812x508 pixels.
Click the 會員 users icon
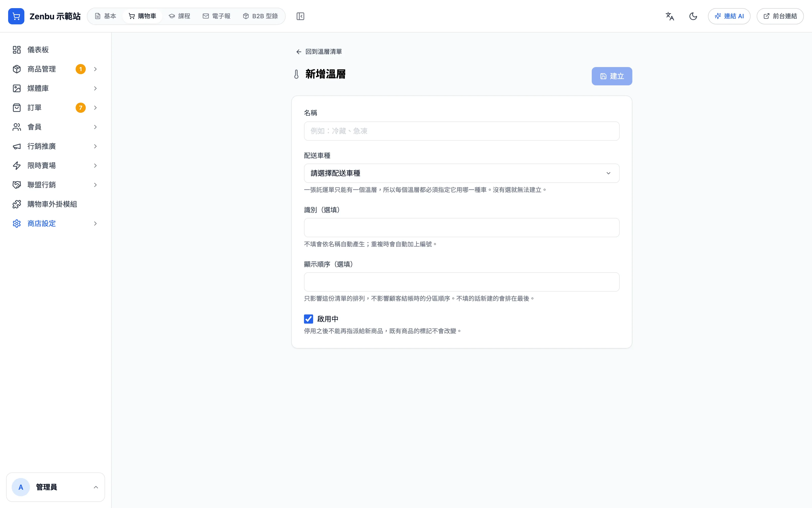click(x=17, y=127)
